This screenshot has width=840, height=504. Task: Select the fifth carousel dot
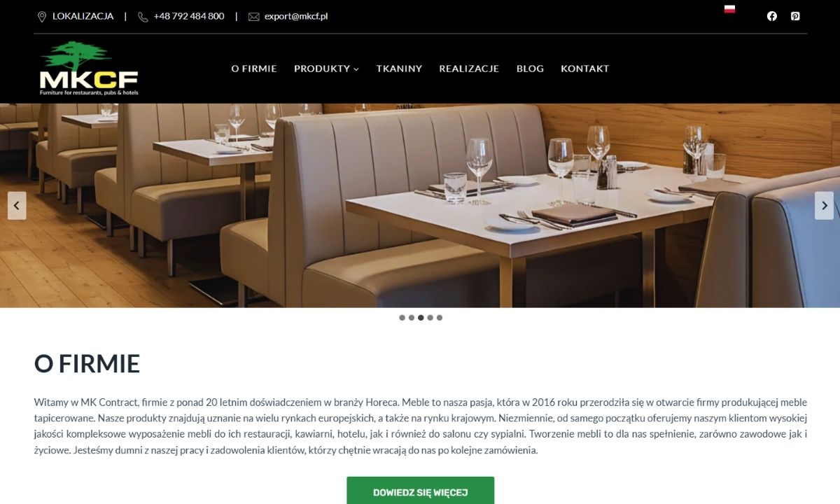click(440, 318)
